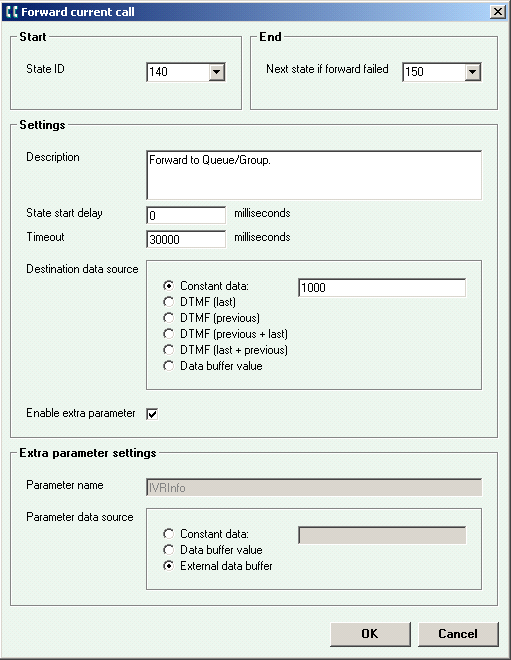The image size is (511, 660).
Task: Focus the State start delay field
Action: tap(186, 215)
